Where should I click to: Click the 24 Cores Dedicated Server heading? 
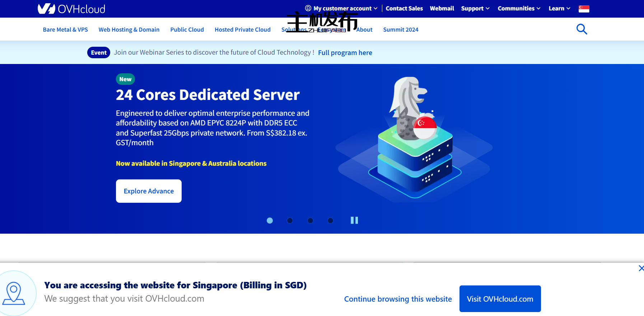(x=207, y=95)
